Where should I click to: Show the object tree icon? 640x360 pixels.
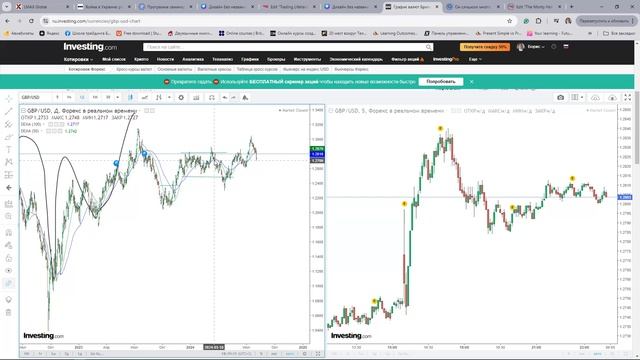(9, 300)
